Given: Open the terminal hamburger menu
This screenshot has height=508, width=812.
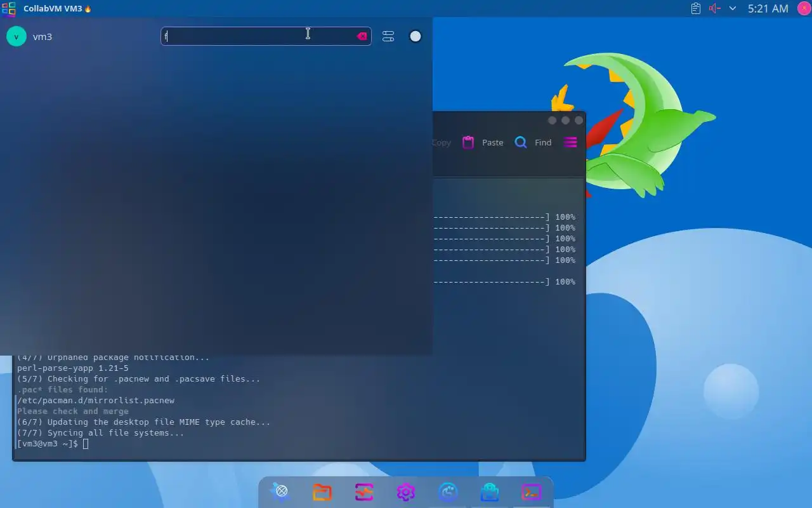Looking at the screenshot, I should pos(570,142).
